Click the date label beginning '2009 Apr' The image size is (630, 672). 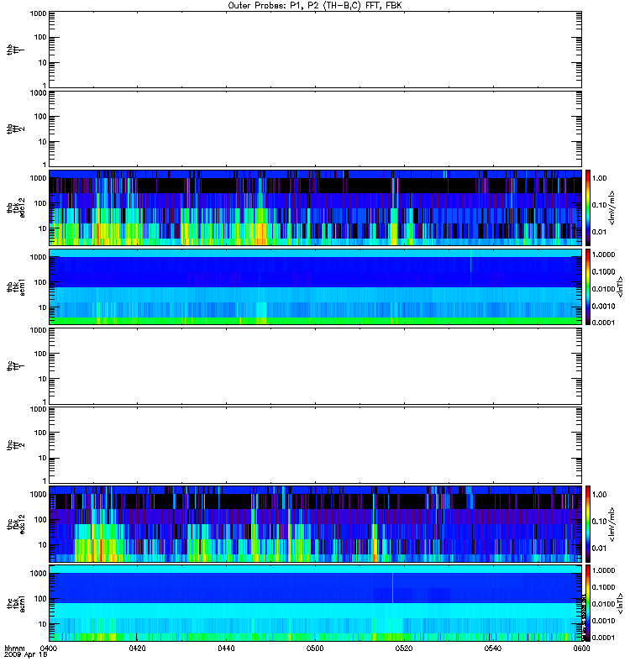click(x=26, y=654)
